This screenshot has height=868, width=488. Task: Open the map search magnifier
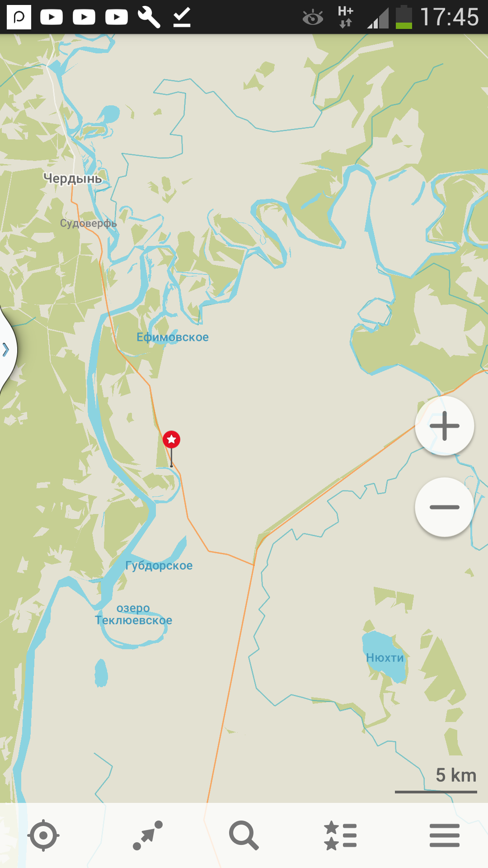(244, 835)
